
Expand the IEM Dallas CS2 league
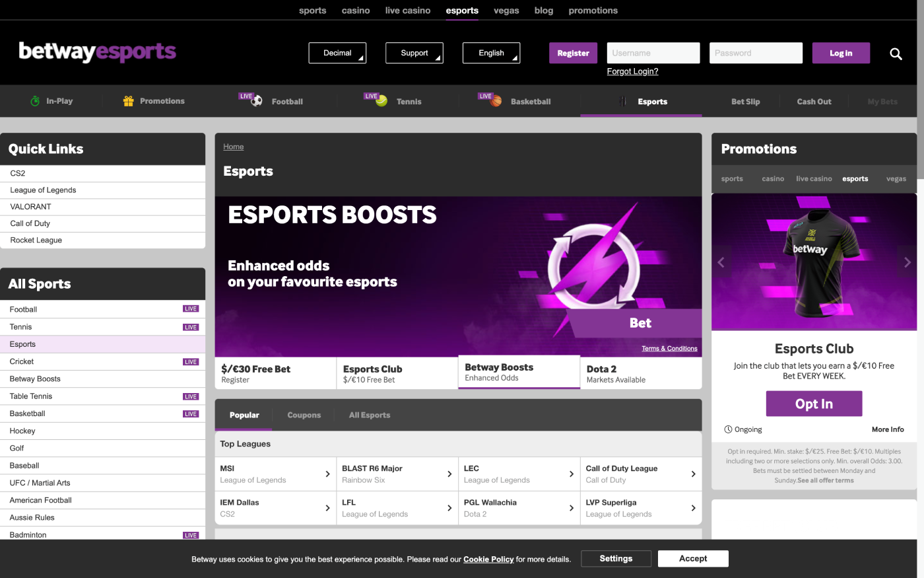click(275, 508)
